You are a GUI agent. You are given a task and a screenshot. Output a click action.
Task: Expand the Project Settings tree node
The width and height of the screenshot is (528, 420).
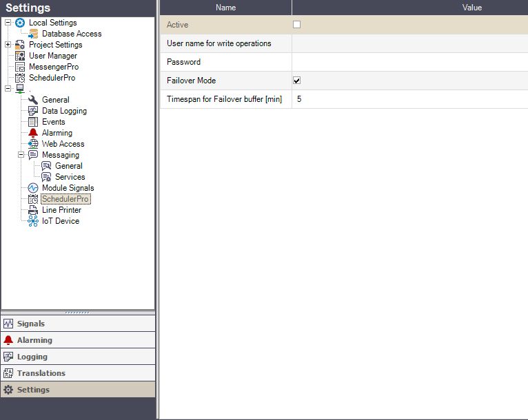click(8, 44)
